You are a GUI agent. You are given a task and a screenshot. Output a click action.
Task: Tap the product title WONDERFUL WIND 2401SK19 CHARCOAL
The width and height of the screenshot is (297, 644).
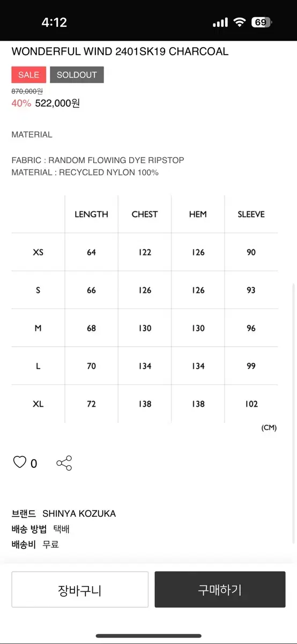point(120,52)
